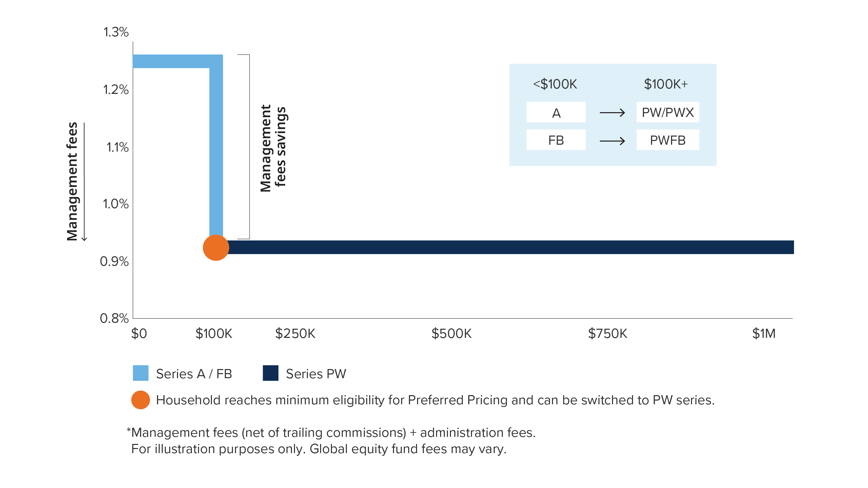Click the light blue Series A / FB swatch
The width and height of the screenshot is (868, 488).
140,373
